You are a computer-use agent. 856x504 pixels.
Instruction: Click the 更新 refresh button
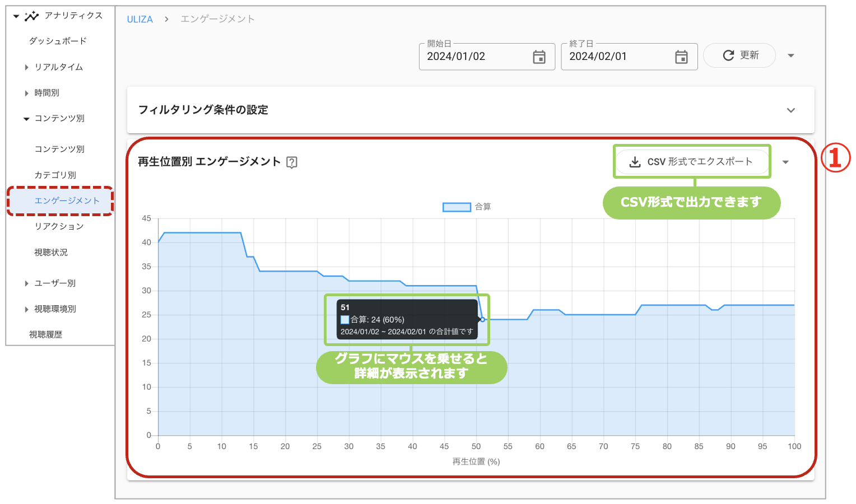[x=739, y=55]
